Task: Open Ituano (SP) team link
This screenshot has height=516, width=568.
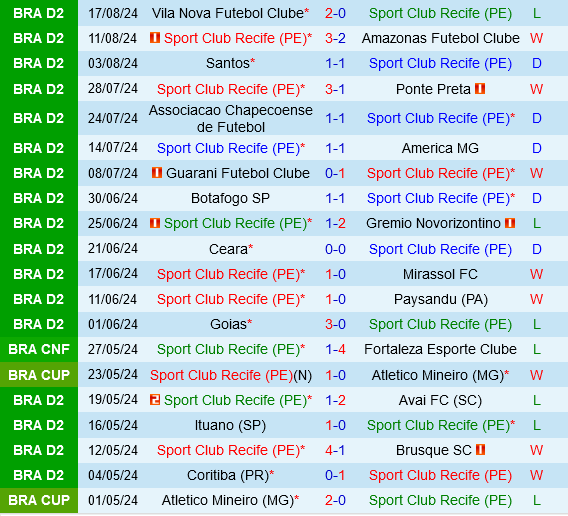Action: [230, 425]
